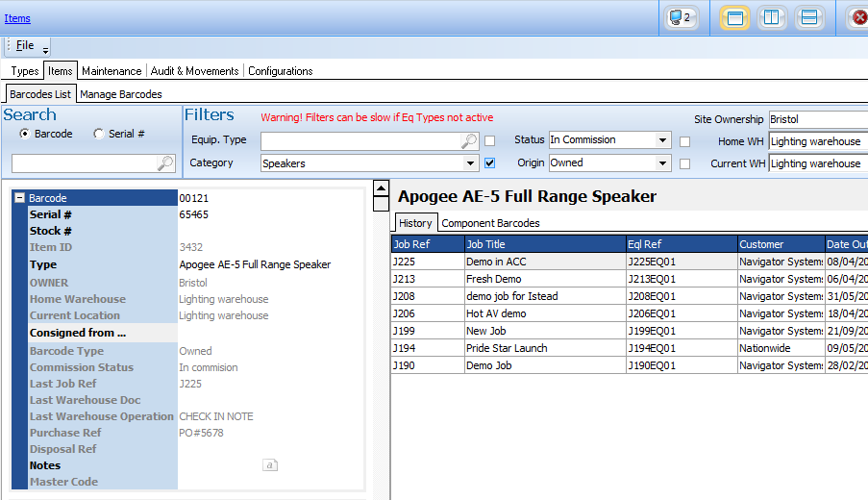The height and width of the screenshot is (500, 868).
Task: Collapse the Barcode tree section
Action: click(19, 198)
